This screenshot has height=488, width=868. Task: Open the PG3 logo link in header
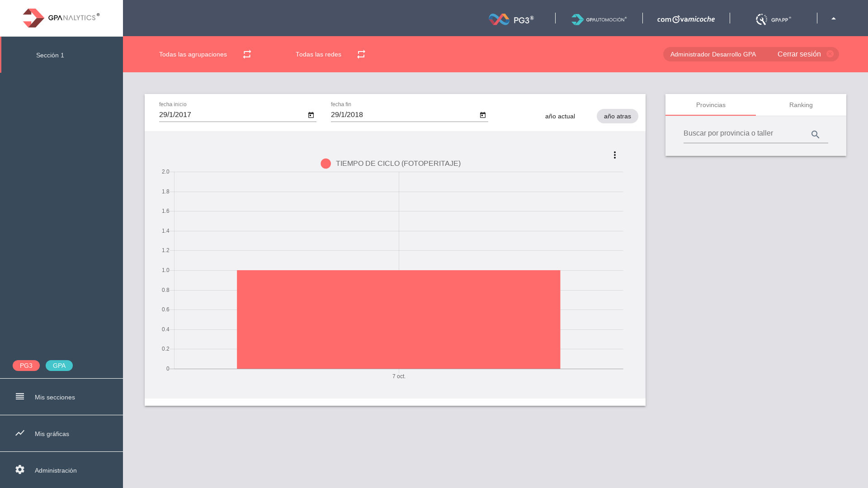point(511,19)
